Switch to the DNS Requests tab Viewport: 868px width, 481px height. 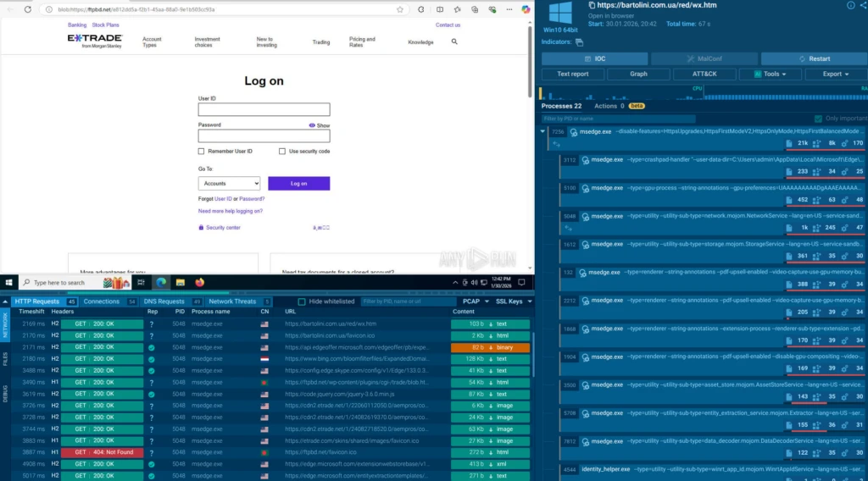click(x=164, y=301)
